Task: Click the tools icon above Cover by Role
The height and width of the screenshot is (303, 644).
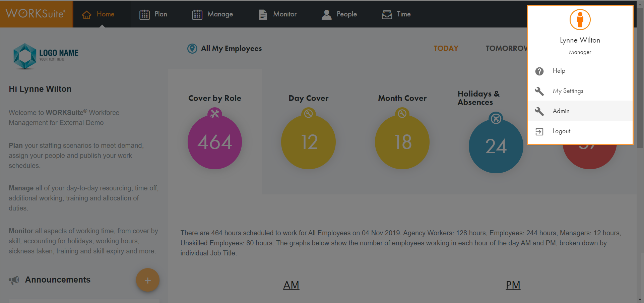Action: (214, 113)
